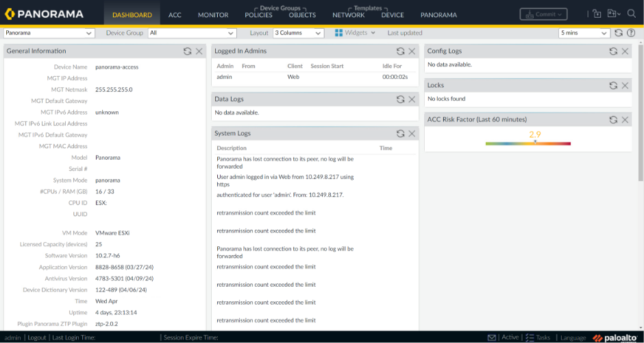Open the NETWORK tab
The image size is (644, 343).
pyautogui.click(x=348, y=15)
